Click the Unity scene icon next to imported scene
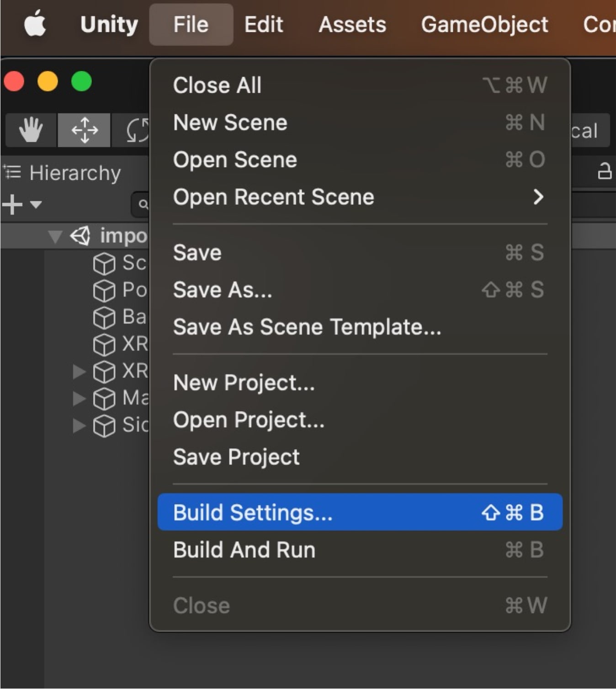The image size is (616, 689). pos(80,236)
